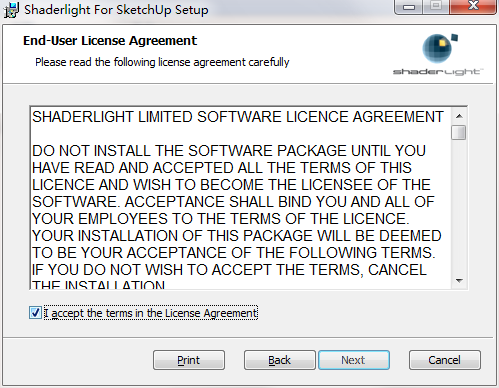
Task: Click the license scrollbar down arrow
Action: 459,281
